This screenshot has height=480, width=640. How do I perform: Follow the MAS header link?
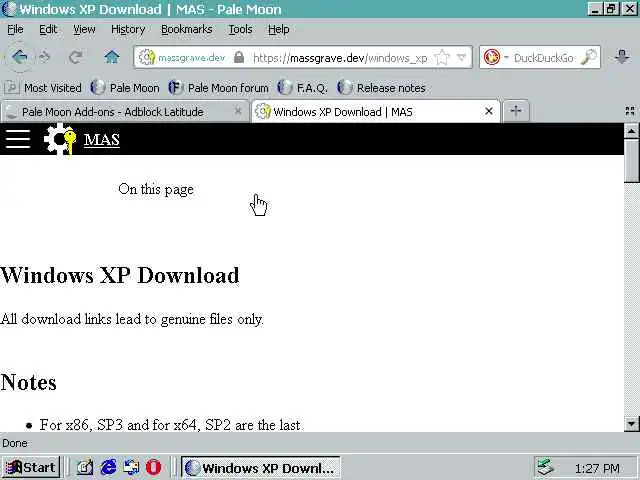(102, 140)
